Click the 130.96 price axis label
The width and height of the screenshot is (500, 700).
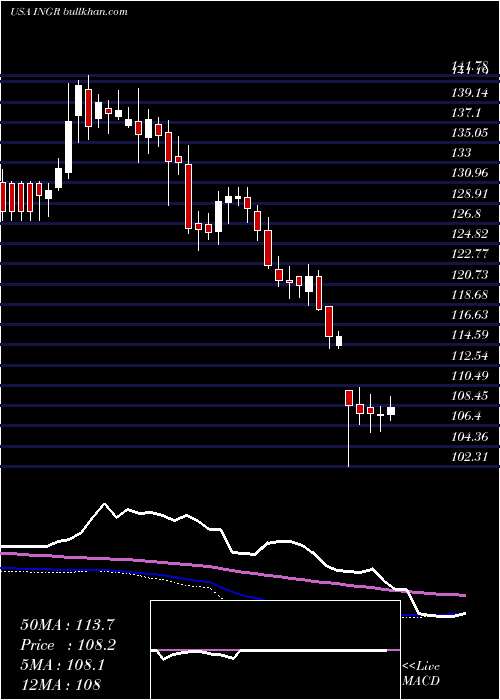472,173
